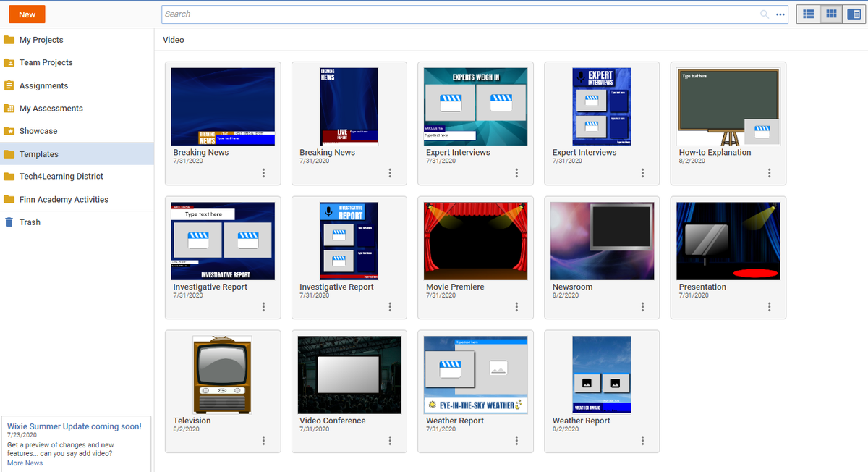The image size is (868, 472).
Task: Open the More News link
Action: tap(25, 463)
